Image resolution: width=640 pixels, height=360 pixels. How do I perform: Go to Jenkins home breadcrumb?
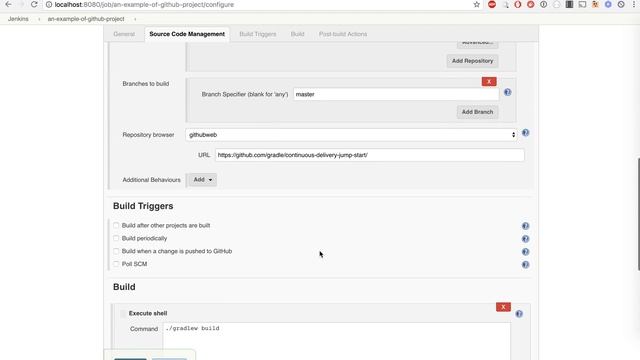pyautogui.click(x=18, y=19)
